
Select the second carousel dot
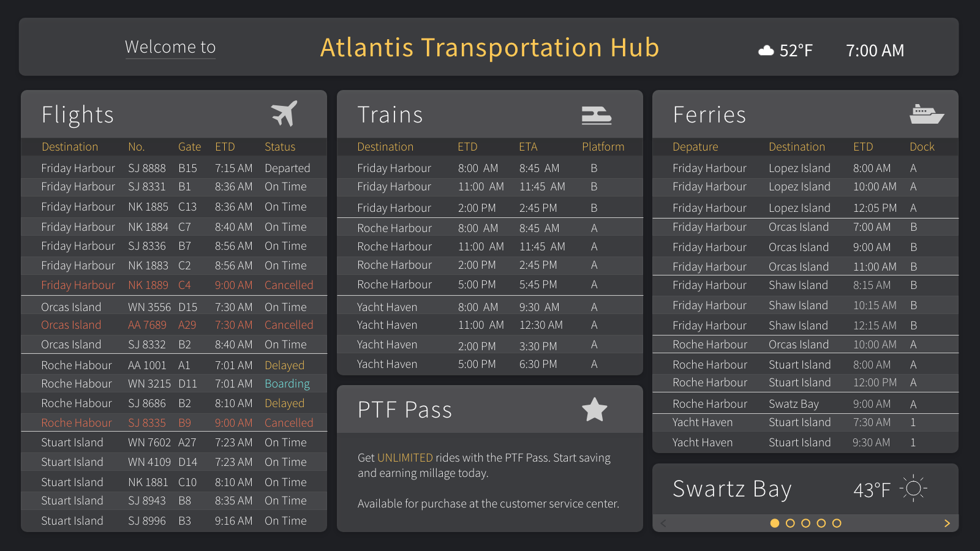[790, 523]
